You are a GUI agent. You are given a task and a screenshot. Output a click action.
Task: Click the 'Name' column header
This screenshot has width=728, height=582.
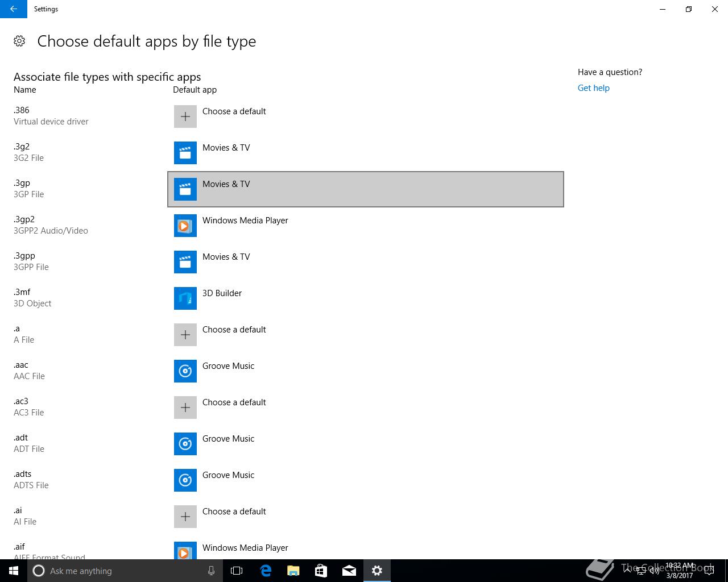tap(25, 90)
